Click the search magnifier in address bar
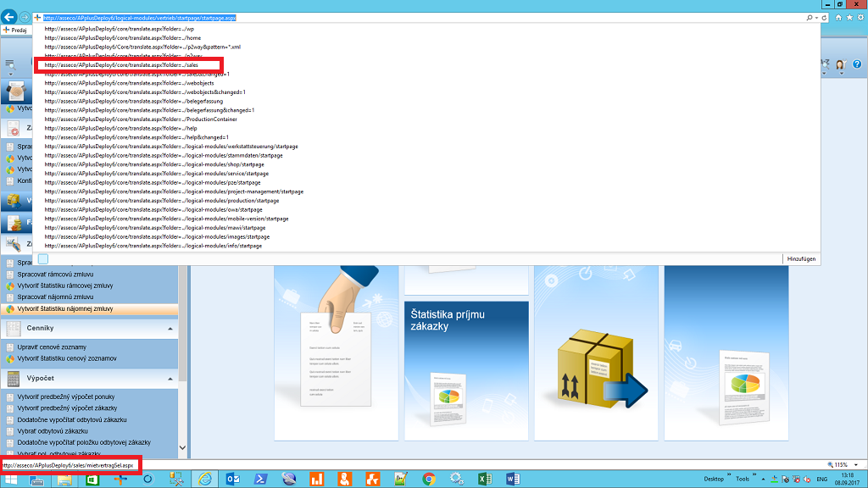Screen dimensions: 868x488 (810, 18)
